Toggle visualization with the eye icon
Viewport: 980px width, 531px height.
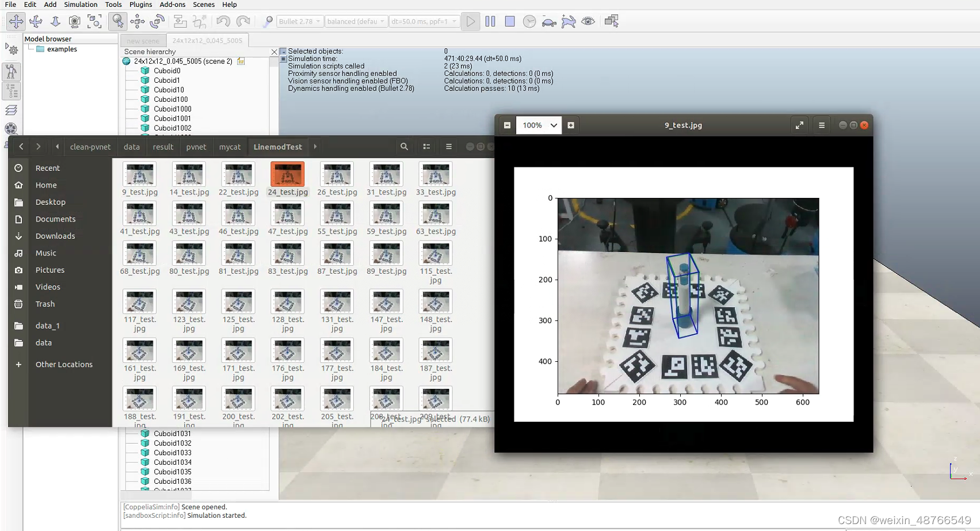(x=588, y=21)
